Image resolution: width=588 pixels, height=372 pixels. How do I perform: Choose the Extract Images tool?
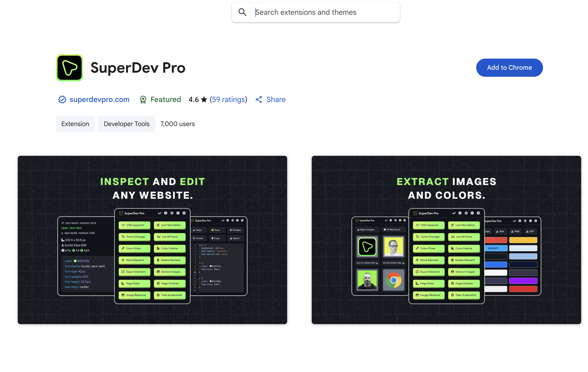170,272
